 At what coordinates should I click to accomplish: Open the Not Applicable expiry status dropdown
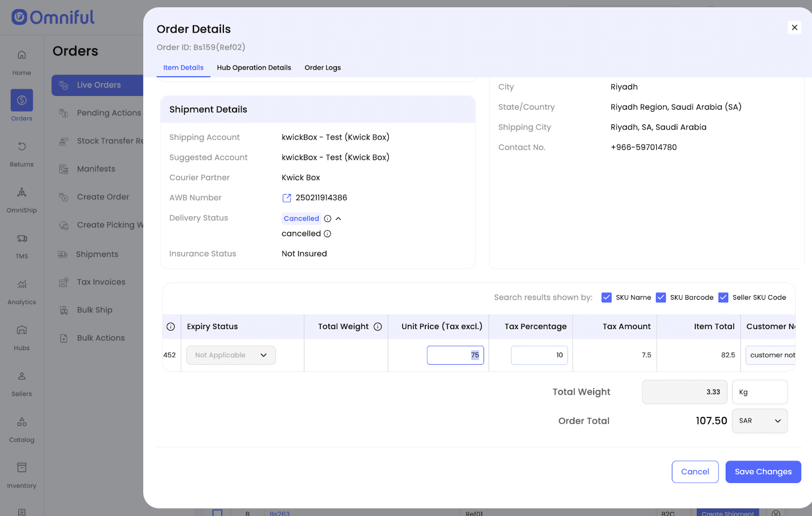coord(231,356)
